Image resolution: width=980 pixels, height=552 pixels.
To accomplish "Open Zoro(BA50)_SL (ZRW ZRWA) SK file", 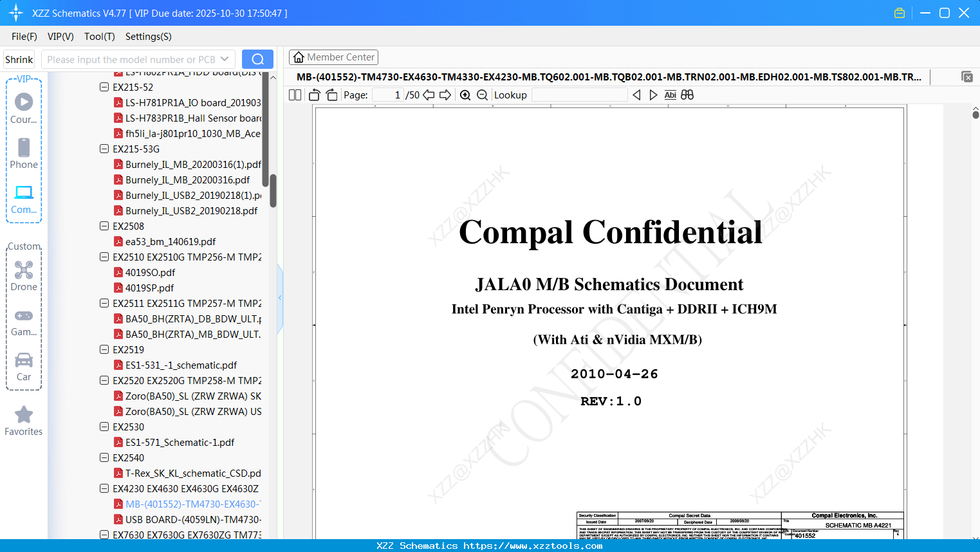I will 194,396.
